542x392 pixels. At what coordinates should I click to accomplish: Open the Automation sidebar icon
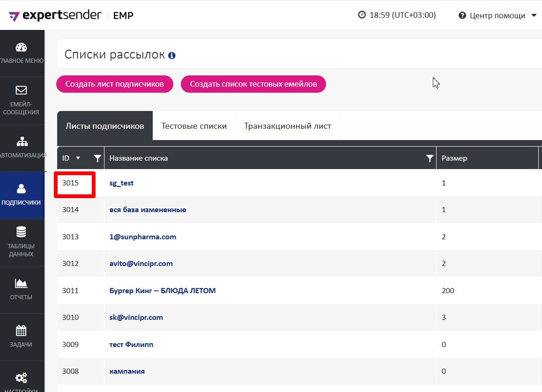click(22, 141)
